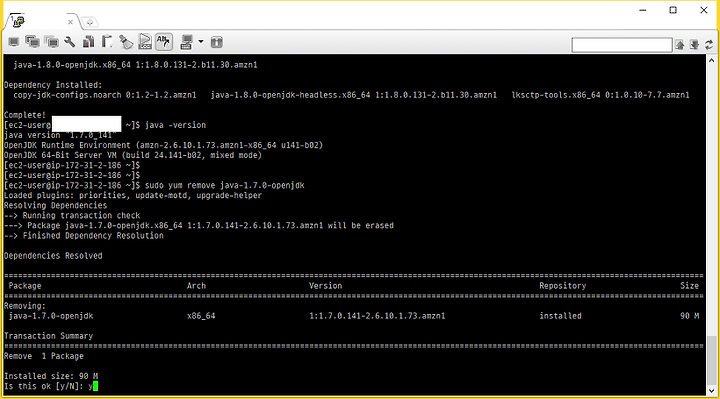
Task: Click the search down arrow icon
Action: pos(694,45)
